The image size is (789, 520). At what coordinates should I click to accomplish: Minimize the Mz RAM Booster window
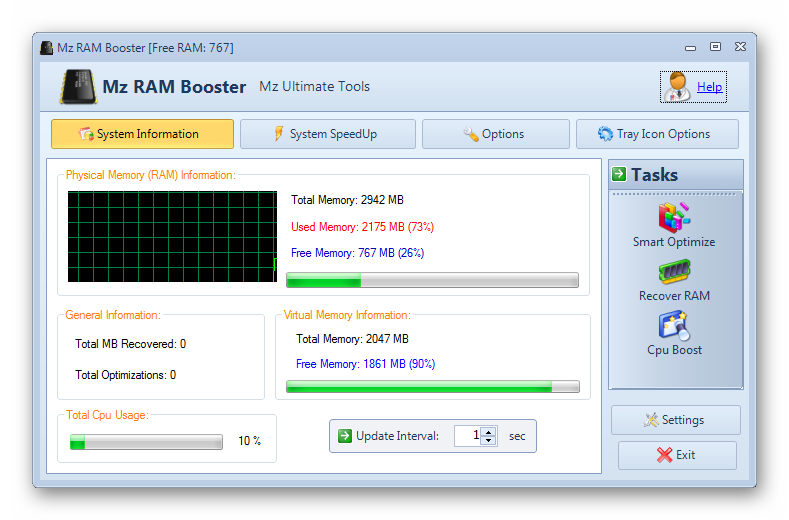(690, 48)
